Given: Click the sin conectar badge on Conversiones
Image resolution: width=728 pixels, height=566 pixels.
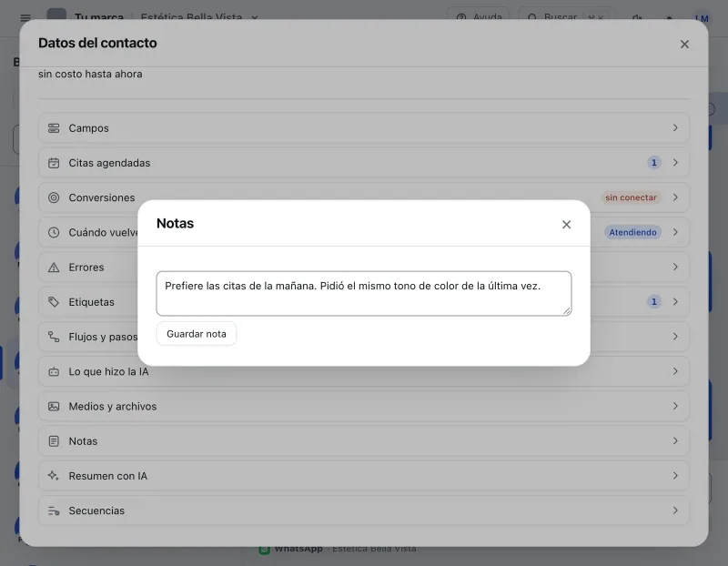Looking at the screenshot, I should click(x=631, y=197).
